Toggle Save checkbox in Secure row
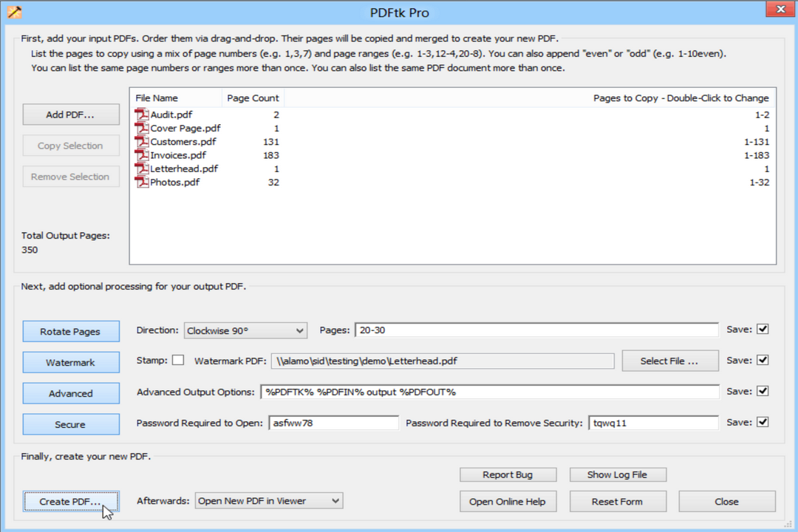The width and height of the screenshot is (798, 532). pos(763,423)
